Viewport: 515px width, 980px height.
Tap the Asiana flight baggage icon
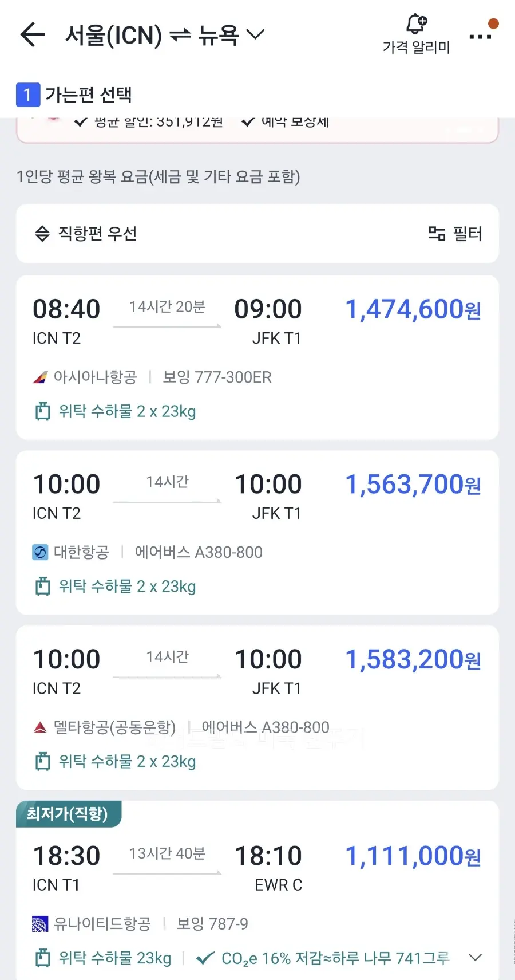tap(42, 411)
